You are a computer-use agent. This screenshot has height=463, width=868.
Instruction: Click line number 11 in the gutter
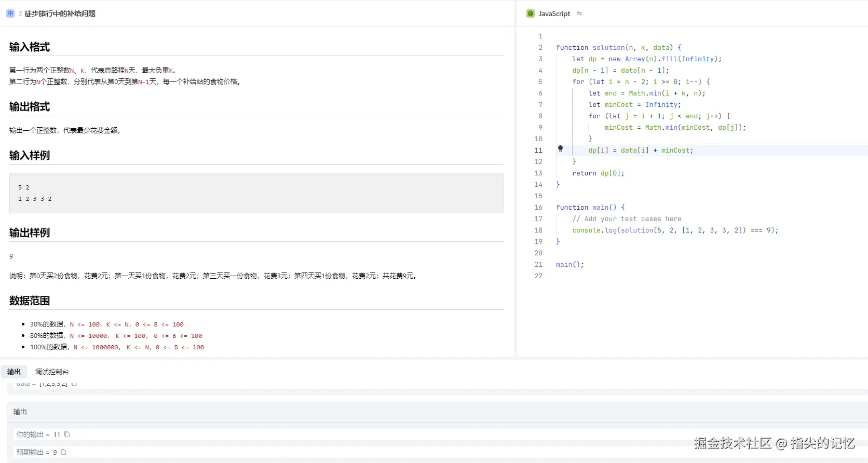pos(538,151)
